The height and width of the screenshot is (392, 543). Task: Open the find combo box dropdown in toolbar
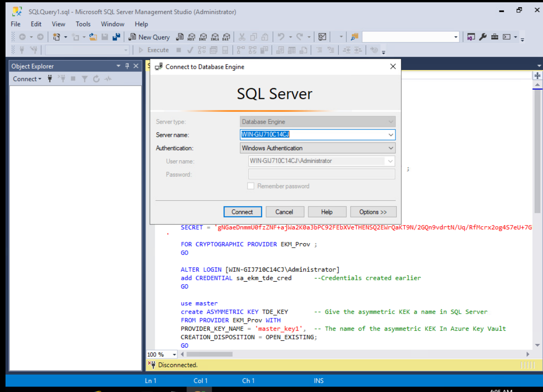(x=455, y=37)
